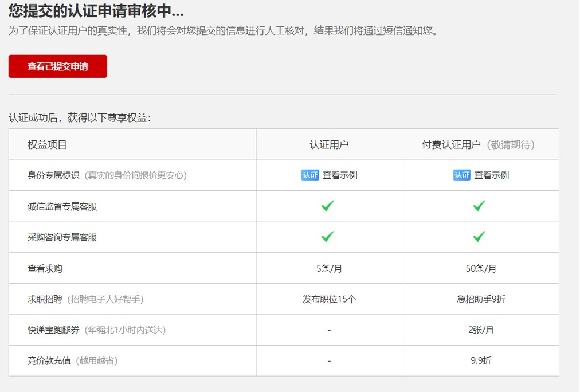The height and width of the screenshot is (392, 580).
Task: Click the 50条/月 cell in 查看求购 row
Action: [481, 268]
